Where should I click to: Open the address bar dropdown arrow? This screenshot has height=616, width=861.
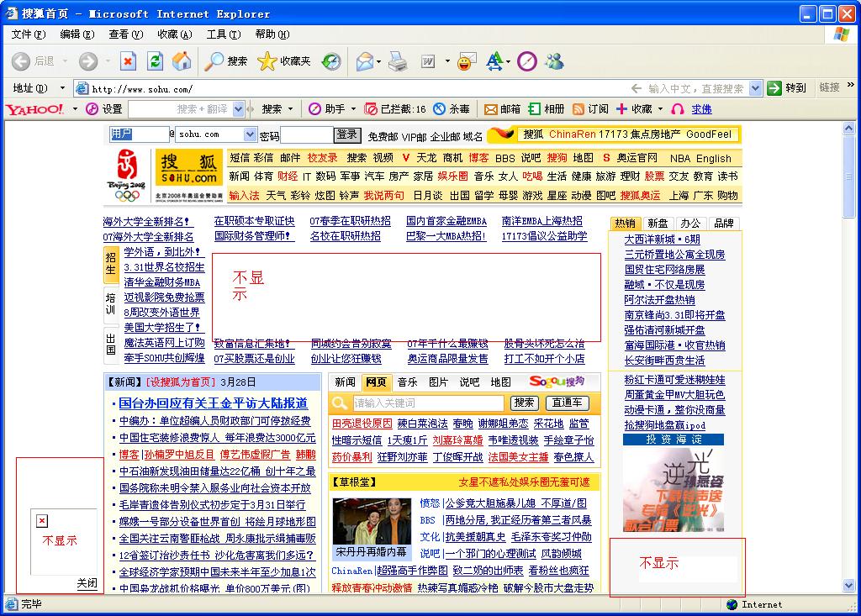coord(754,88)
